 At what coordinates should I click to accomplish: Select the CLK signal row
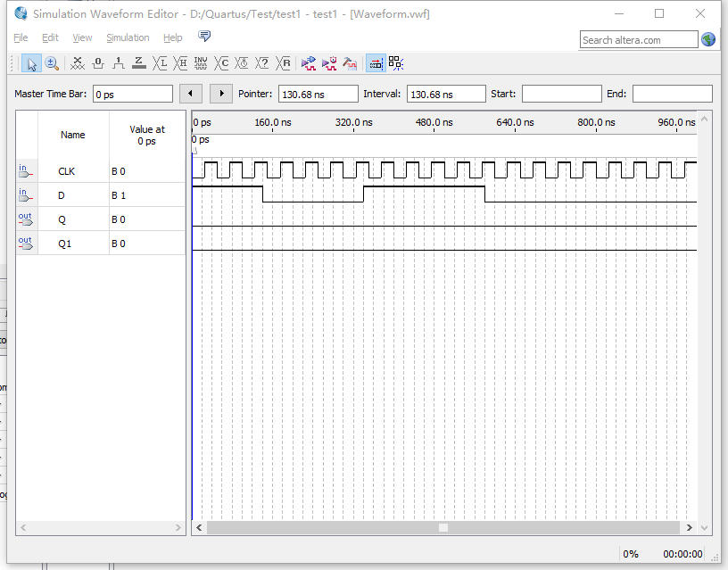point(101,170)
